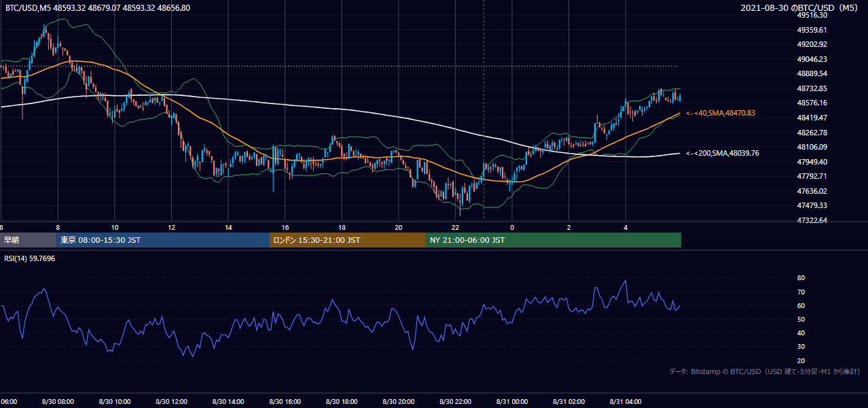Click the 48419.47 price axis value
This screenshot has width=868, height=408.
click(x=812, y=118)
